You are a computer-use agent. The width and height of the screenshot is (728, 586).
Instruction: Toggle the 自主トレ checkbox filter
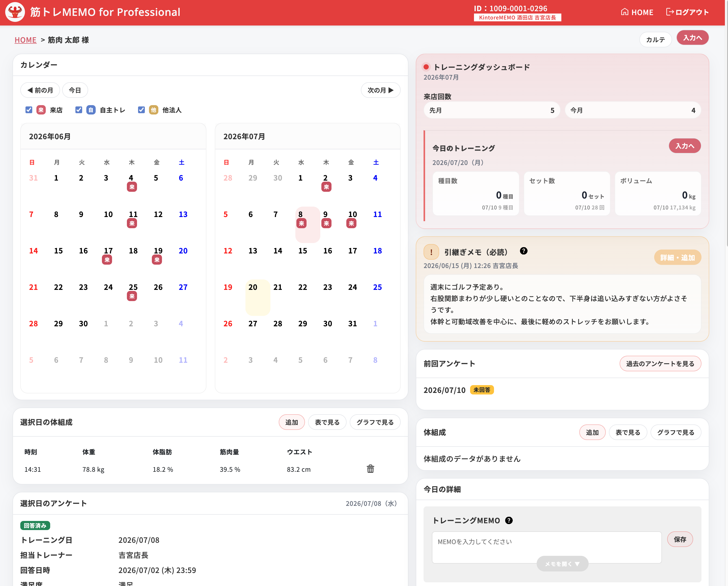pos(79,110)
